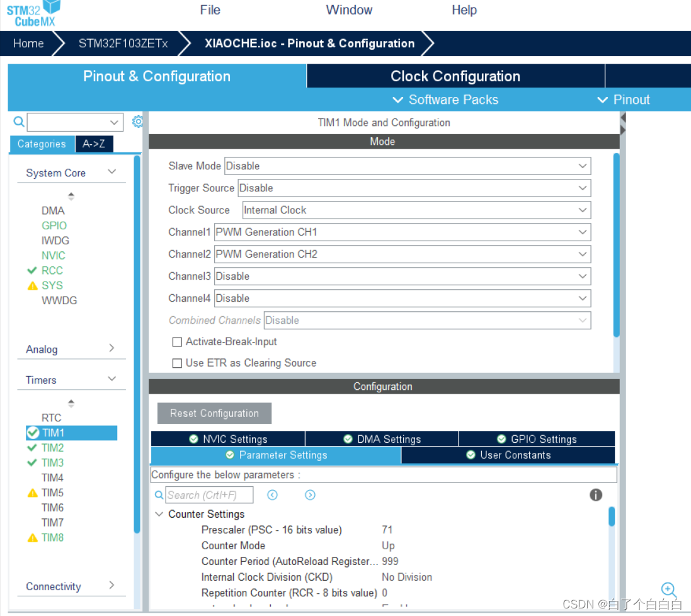Open the Pinout dropdown menu
Image resolution: width=691 pixels, height=616 pixels.
click(623, 100)
